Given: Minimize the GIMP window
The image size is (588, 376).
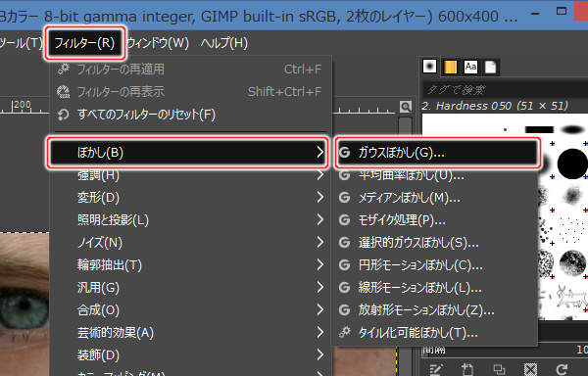Looking at the screenshot, I should pos(535,14).
